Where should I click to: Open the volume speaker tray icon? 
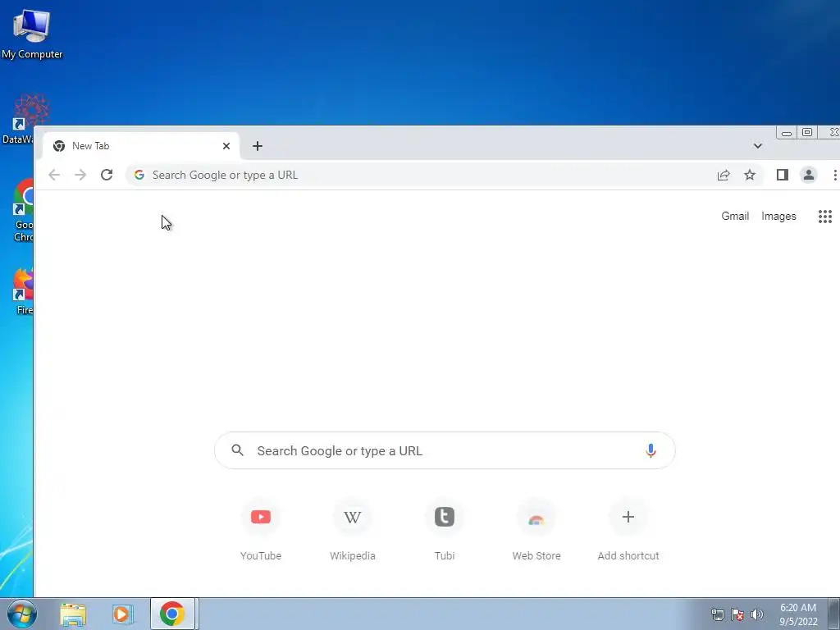coord(757,614)
